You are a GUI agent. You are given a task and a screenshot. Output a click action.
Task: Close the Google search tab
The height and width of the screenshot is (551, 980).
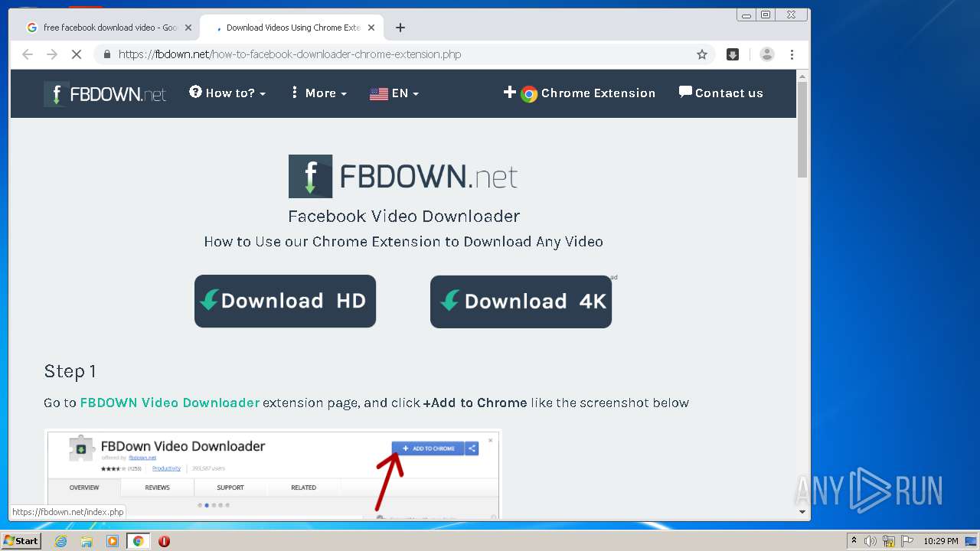188,28
